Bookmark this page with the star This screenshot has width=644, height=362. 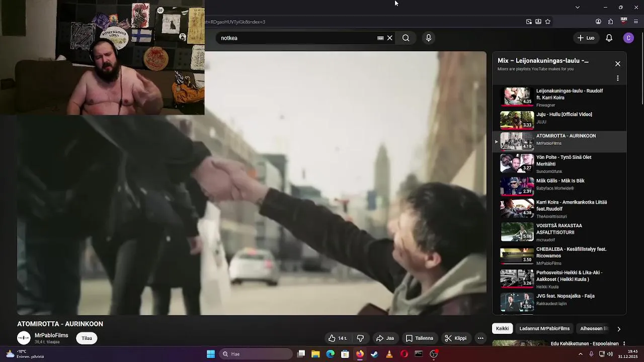548,22
